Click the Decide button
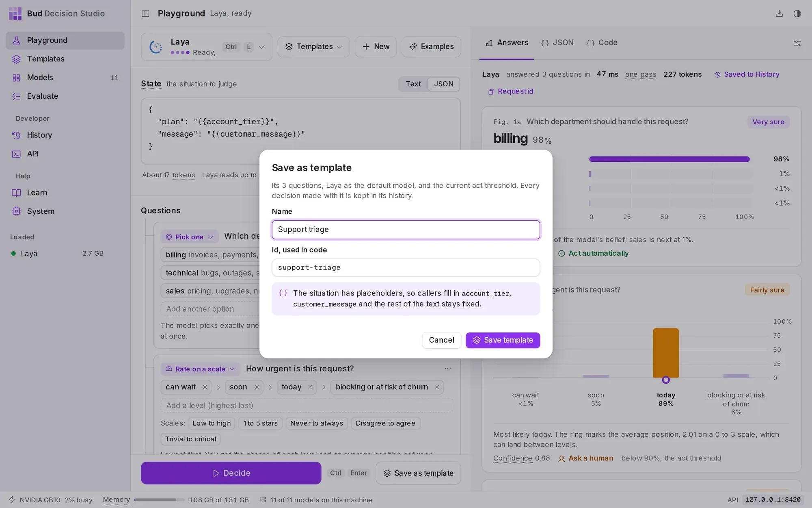 pyautogui.click(x=231, y=473)
